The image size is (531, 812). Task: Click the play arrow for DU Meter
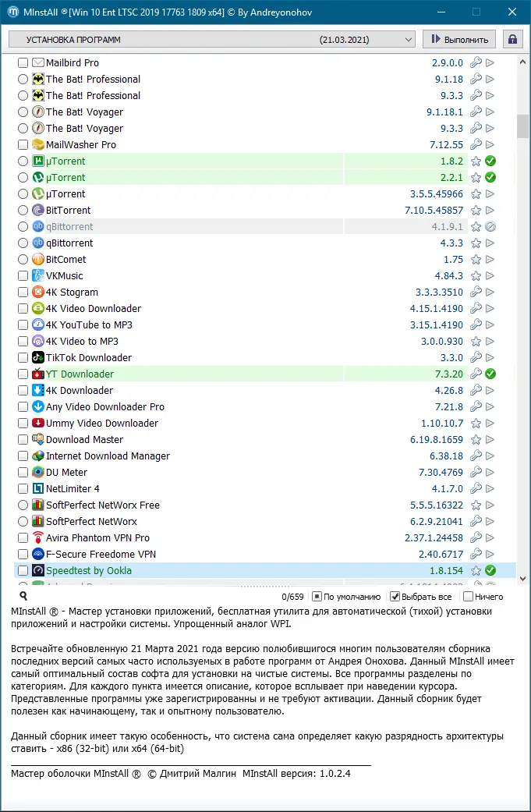pos(490,472)
